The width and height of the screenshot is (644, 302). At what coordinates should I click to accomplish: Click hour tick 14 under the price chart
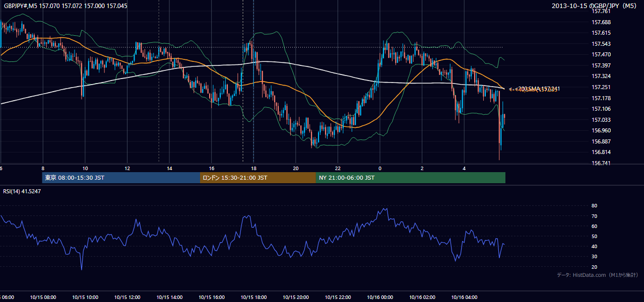point(169,168)
